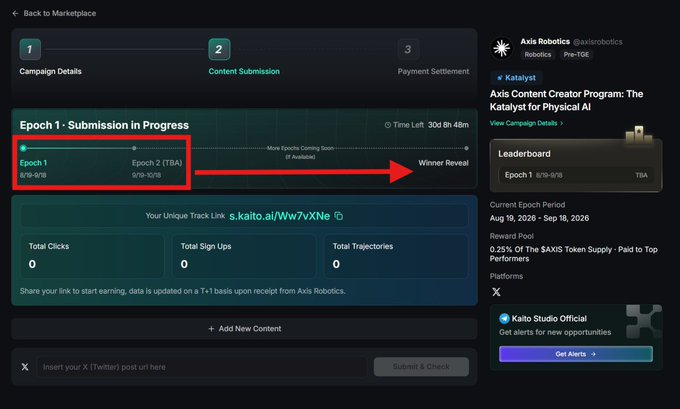The image size is (680, 409).
Task: Click the Time Left clock icon
Action: 388,125
